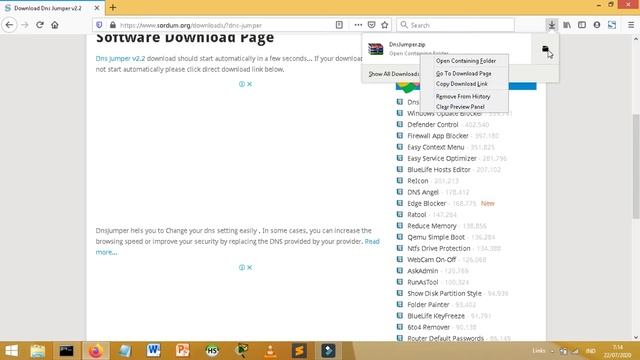Bookmark this page with the star

pyautogui.click(x=384, y=25)
